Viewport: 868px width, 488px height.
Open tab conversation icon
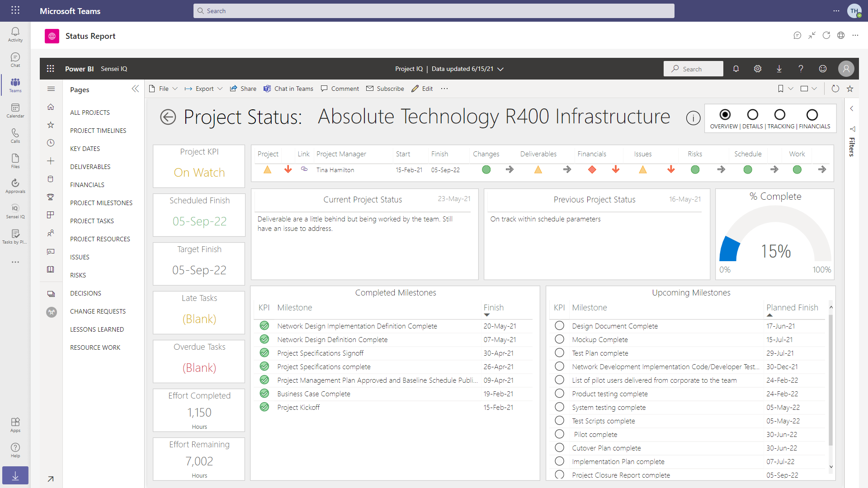(x=797, y=35)
